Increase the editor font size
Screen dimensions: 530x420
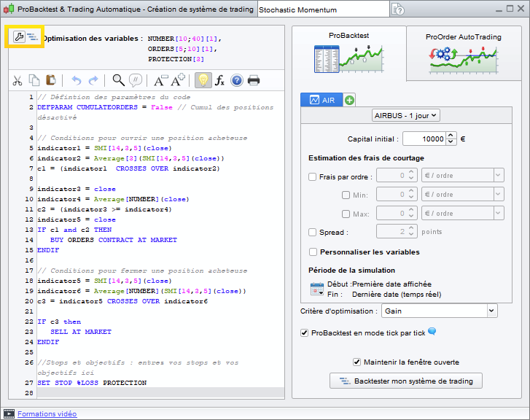tap(179, 80)
